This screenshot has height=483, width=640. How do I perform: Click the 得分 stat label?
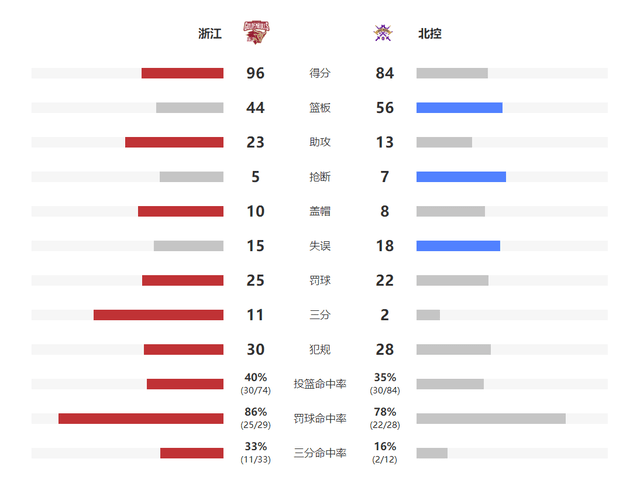[x=320, y=73]
